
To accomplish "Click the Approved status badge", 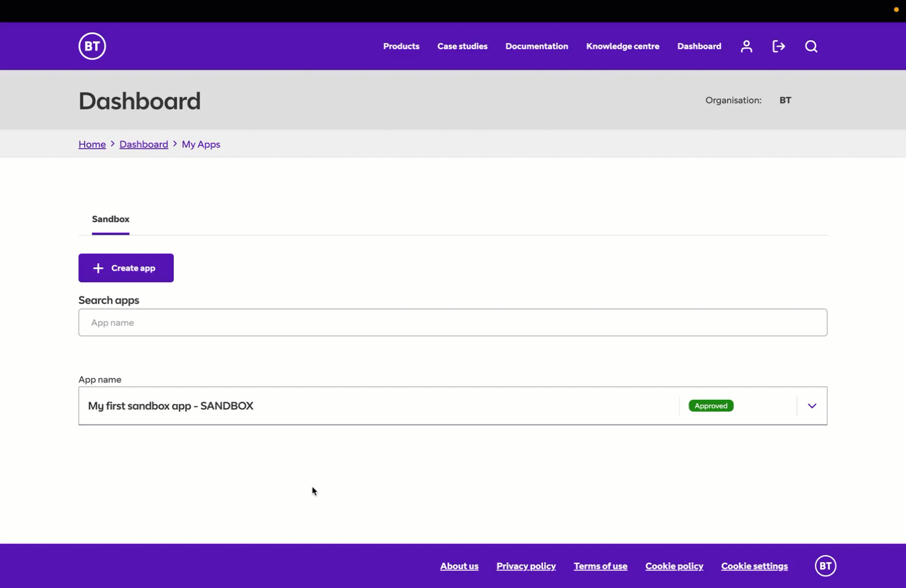I will [x=711, y=406].
